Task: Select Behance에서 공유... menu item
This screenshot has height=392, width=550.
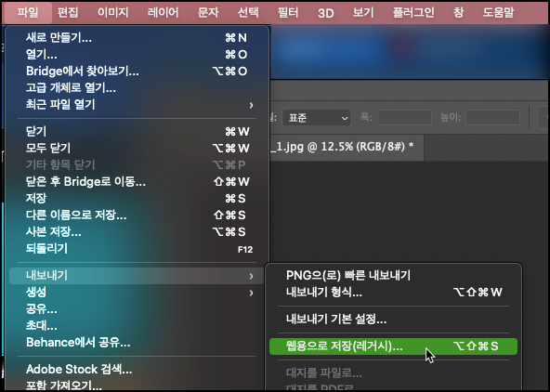Action: (x=137, y=342)
